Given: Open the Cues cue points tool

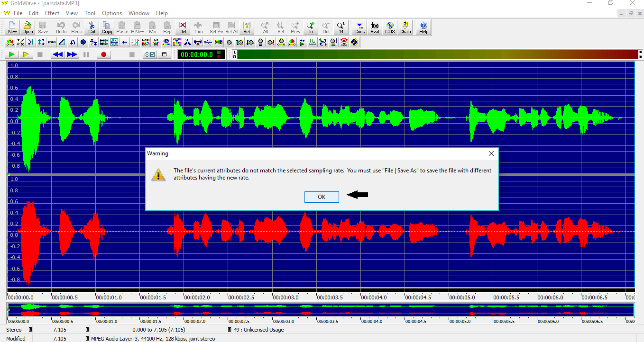Looking at the screenshot, I should click(359, 27).
